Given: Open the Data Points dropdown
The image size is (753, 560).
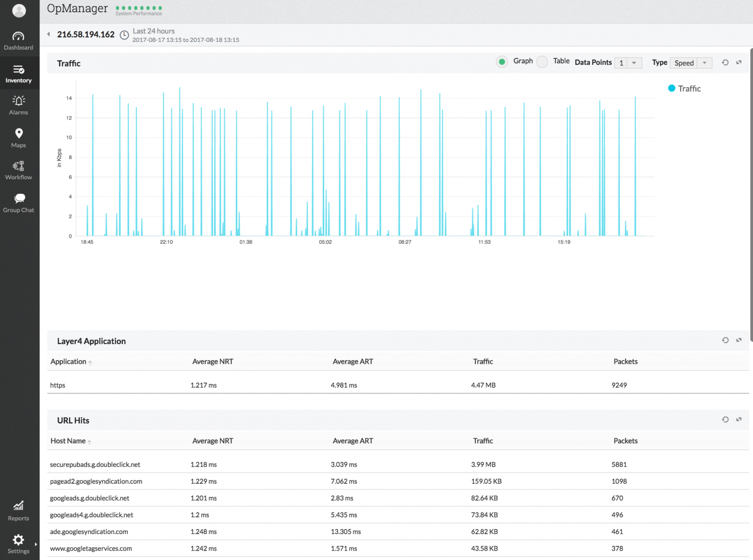Looking at the screenshot, I should (628, 63).
